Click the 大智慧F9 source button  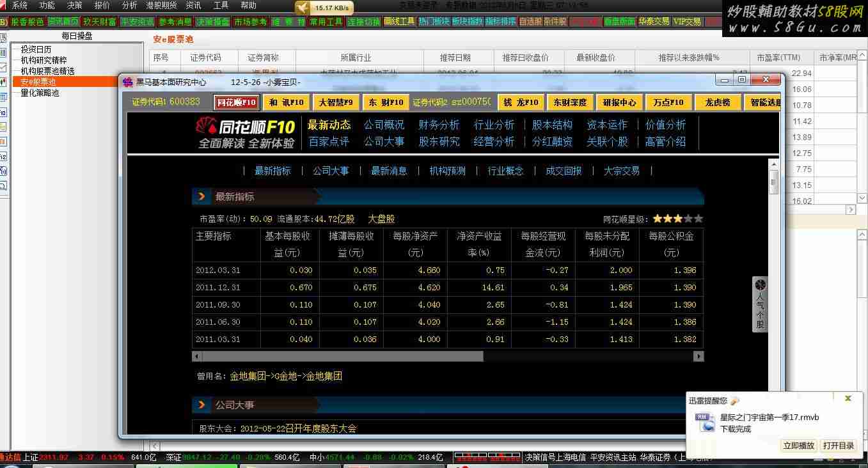(335, 102)
